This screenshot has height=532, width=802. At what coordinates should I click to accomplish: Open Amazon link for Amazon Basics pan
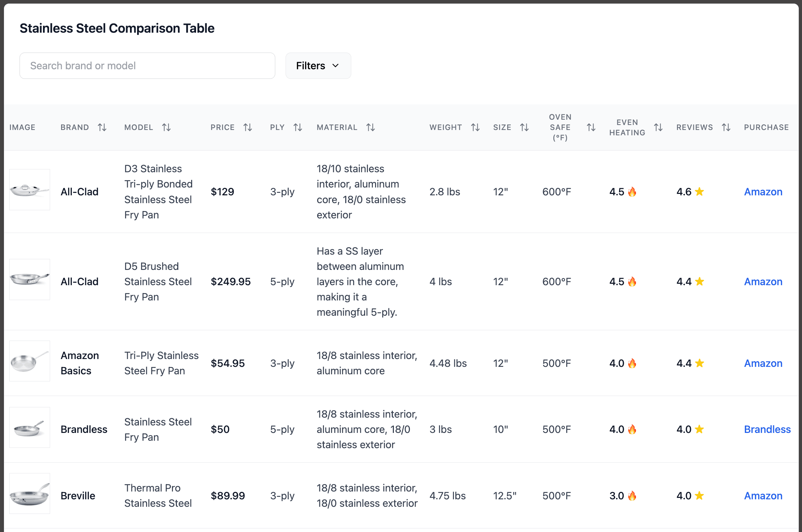pos(763,363)
